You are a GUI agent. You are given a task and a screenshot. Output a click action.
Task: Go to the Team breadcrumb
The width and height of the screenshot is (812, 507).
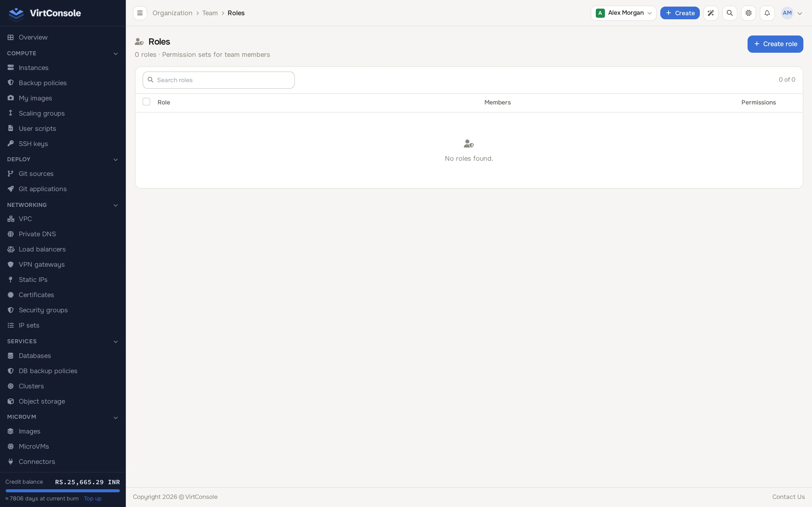click(210, 13)
